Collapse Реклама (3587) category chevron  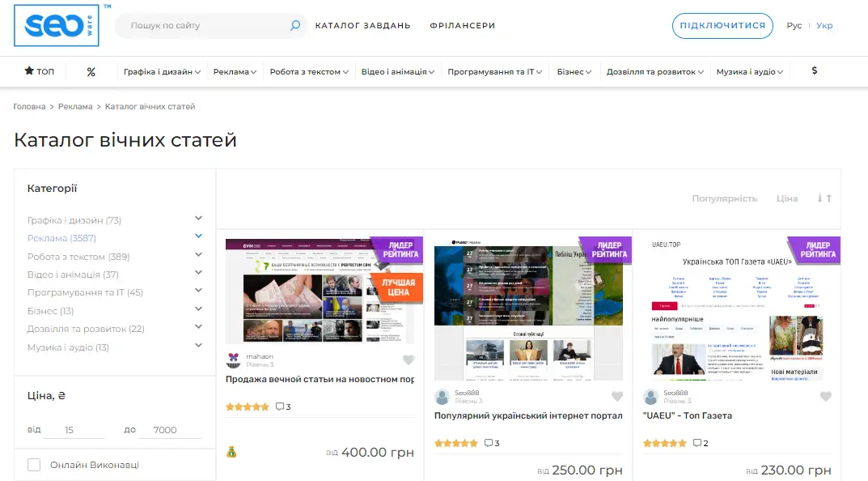coord(198,236)
